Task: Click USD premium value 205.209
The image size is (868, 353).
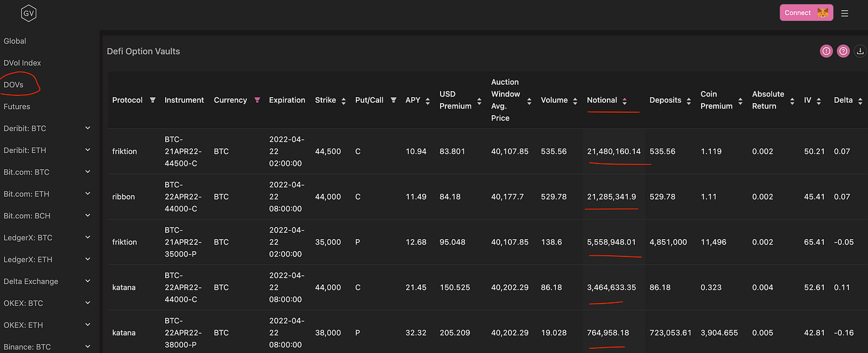Action: click(x=455, y=333)
